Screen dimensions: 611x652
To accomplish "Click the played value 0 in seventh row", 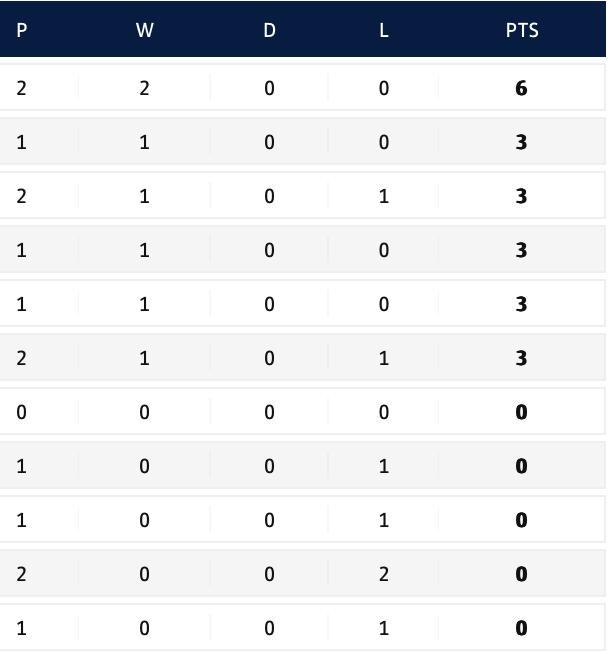I will pyautogui.click(x=22, y=412).
